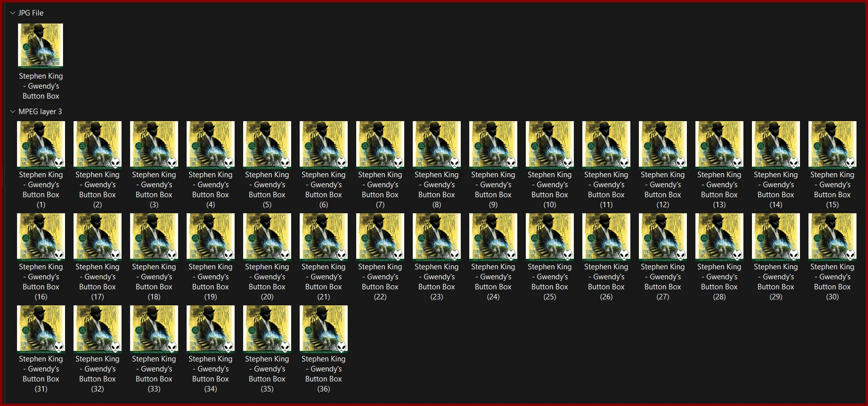Screen dimensions: 868x406
Task: Select MP3 thumbnail for Gwendy's Button Box (10)
Action: [x=550, y=144]
